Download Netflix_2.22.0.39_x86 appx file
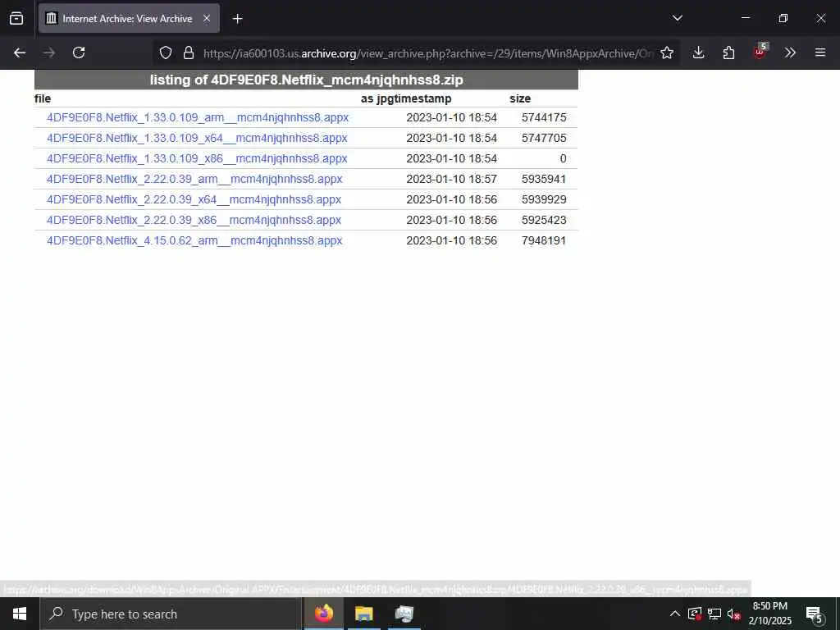Screen dimensions: 840x630 (194, 220)
